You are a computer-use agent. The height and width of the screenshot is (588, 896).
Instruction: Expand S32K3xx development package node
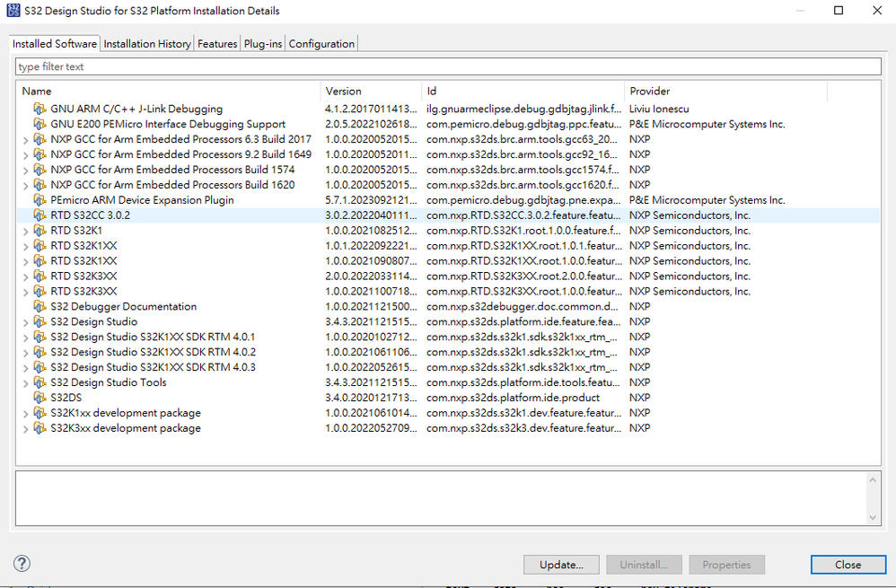(25, 429)
